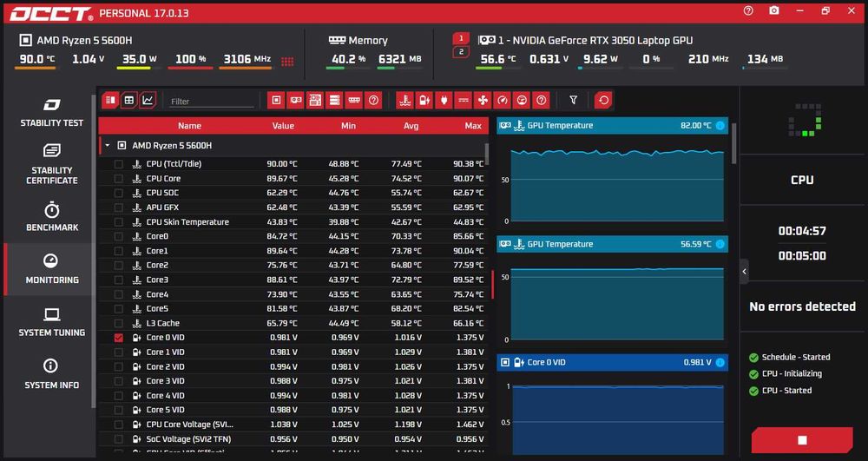This screenshot has width=868, height=461.
Task: Toggle GPU sensors filter icon
Action: point(296,100)
